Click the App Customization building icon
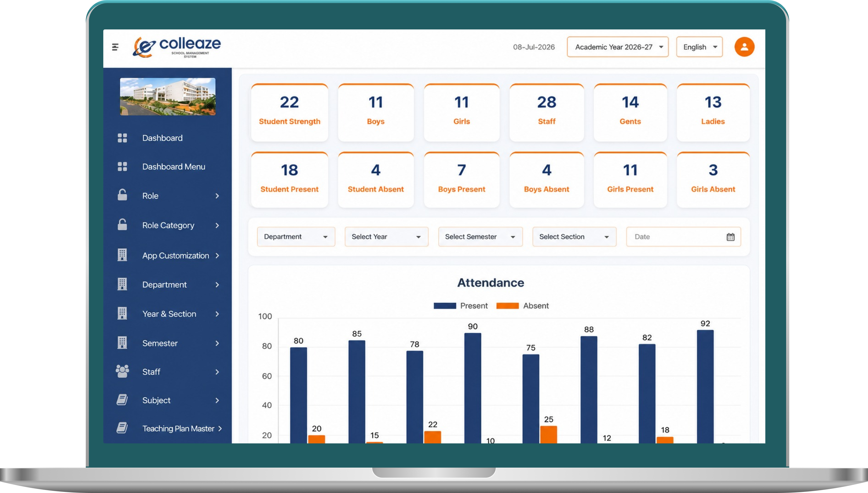 pos(122,255)
